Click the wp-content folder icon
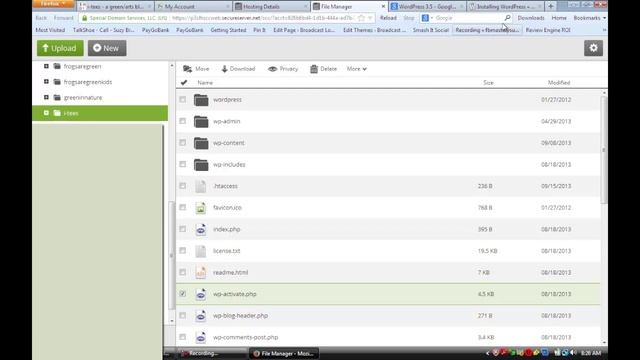This screenshot has width=640, height=360. click(201, 143)
